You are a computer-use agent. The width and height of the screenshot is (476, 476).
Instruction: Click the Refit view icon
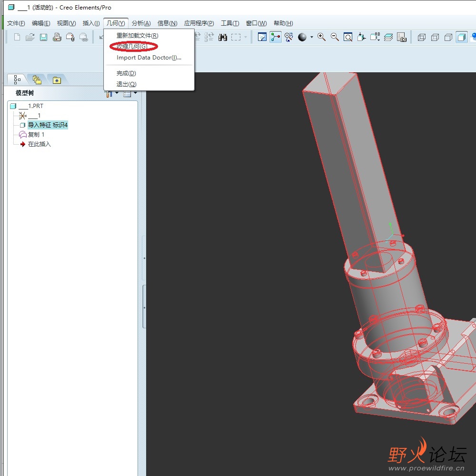[x=348, y=37]
